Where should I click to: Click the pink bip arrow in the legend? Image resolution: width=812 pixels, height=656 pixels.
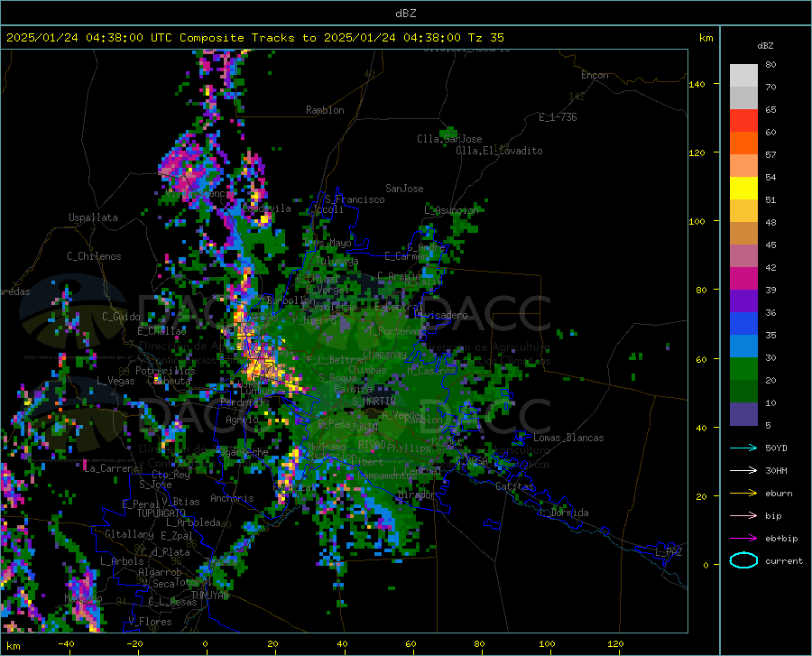point(743,516)
